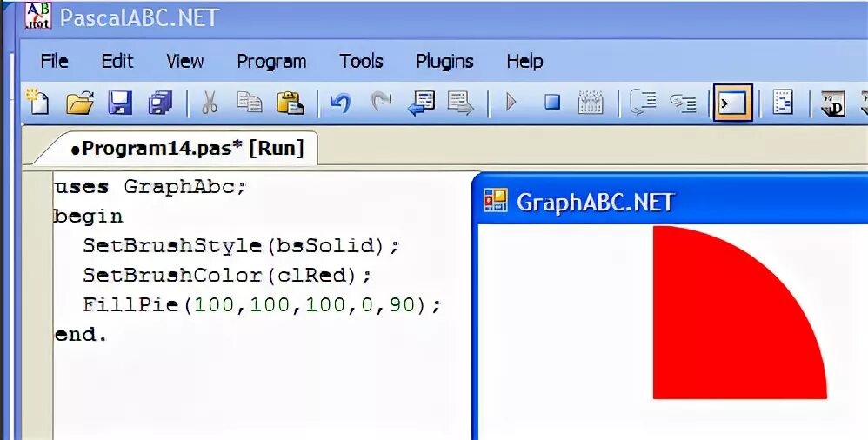Viewport: 868px width, 440px height.
Task: Undo the last edit
Action: coord(340,103)
